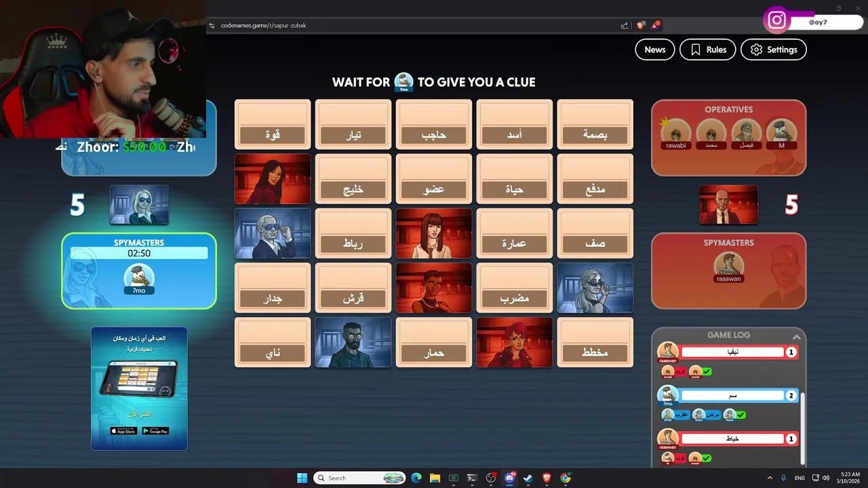Click revealed red-haired agent card beside مخطط
Screen dimensions: 868x488
515,342
